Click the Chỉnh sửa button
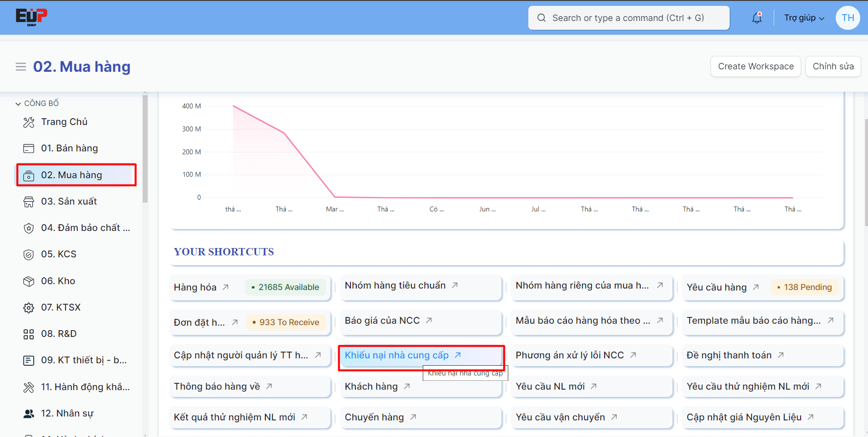 pyautogui.click(x=833, y=66)
